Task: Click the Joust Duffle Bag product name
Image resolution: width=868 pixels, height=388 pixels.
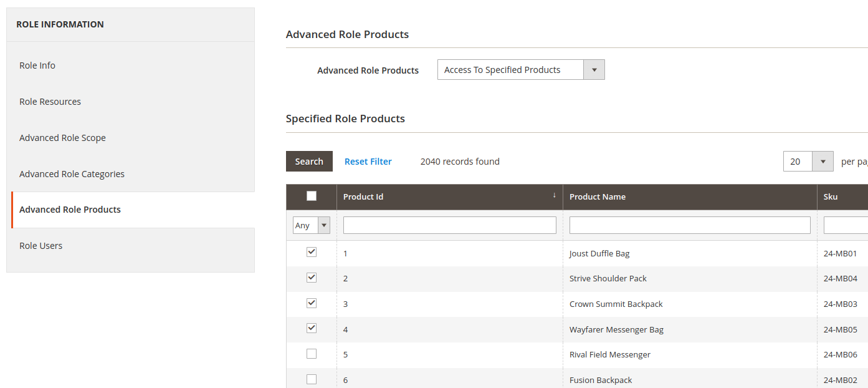Action: pyautogui.click(x=599, y=253)
